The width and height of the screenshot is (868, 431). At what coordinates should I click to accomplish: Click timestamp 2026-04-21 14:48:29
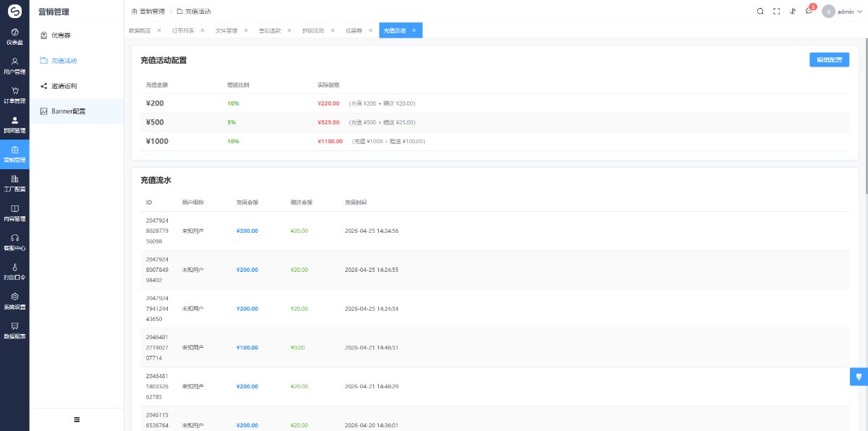(x=372, y=386)
